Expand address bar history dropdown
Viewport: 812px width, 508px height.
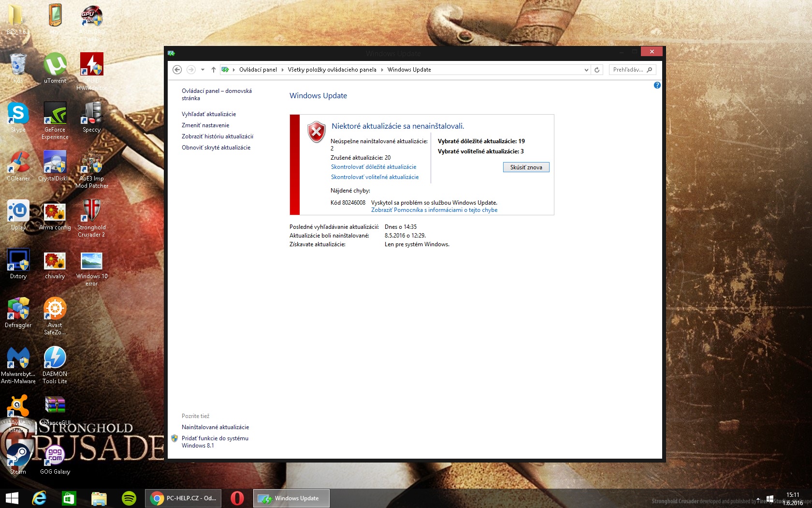(586, 70)
